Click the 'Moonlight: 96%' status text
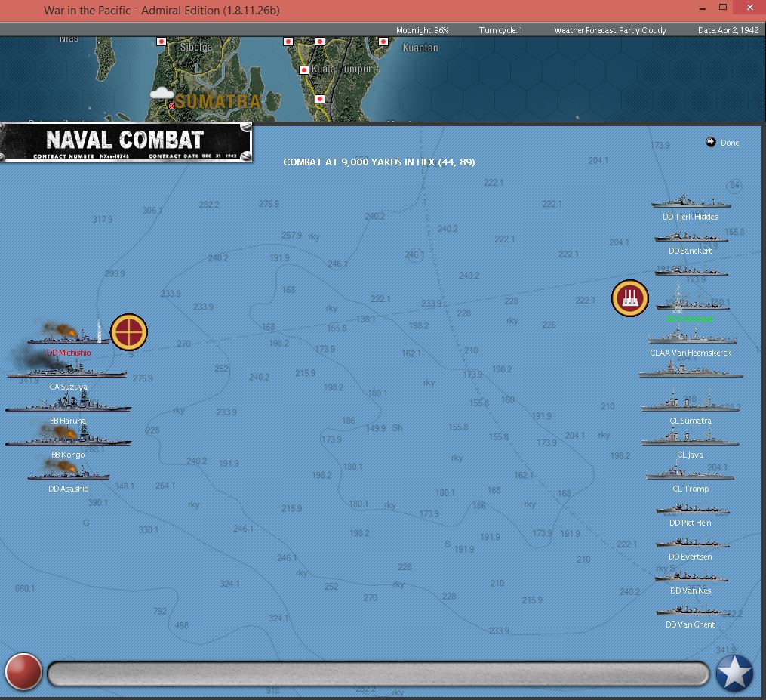 pos(422,30)
